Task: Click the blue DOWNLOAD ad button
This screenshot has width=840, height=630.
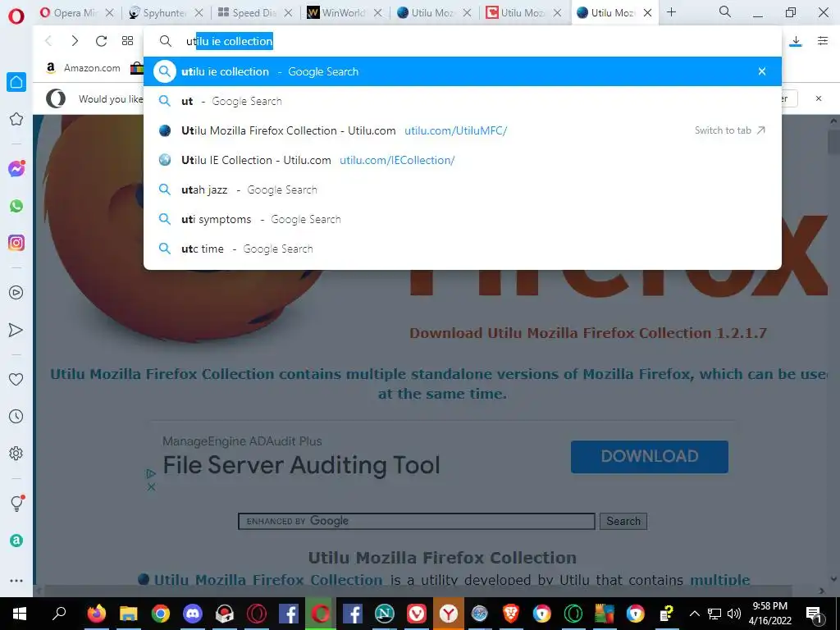Action: [650, 456]
